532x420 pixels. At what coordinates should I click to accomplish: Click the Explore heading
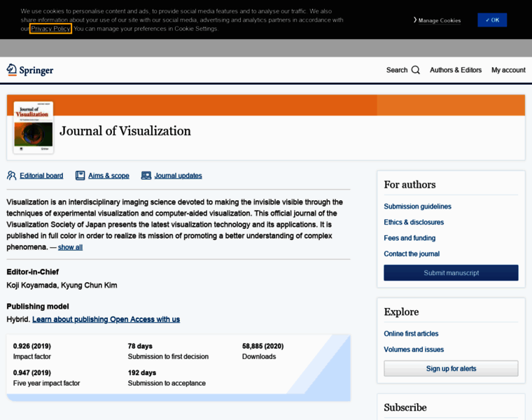click(x=401, y=311)
